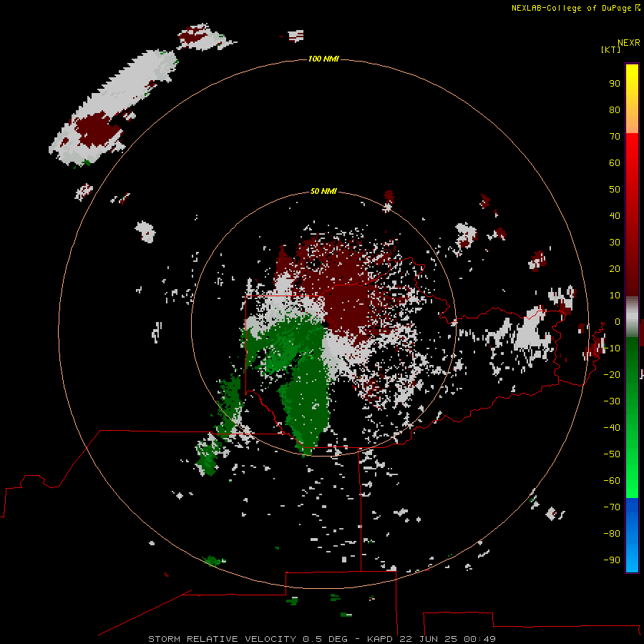Click the 22 JUN 25 date in caption
Viewport: 644px width, 644px height.
pyautogui.click(x=429, y=639)
